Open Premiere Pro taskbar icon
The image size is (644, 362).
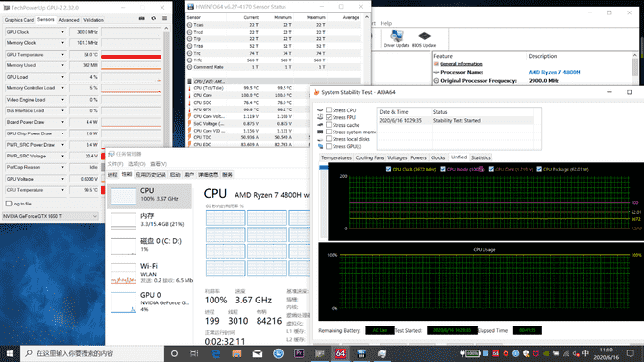click(x=299, y=353)
